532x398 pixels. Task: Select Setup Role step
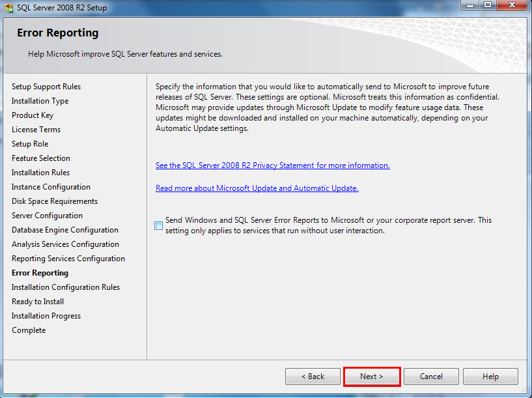(x=30, y=144)
